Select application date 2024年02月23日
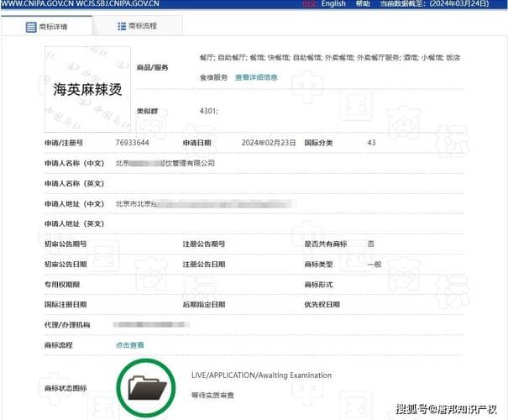This screenshot has height=420, width=508. point(269,143)
